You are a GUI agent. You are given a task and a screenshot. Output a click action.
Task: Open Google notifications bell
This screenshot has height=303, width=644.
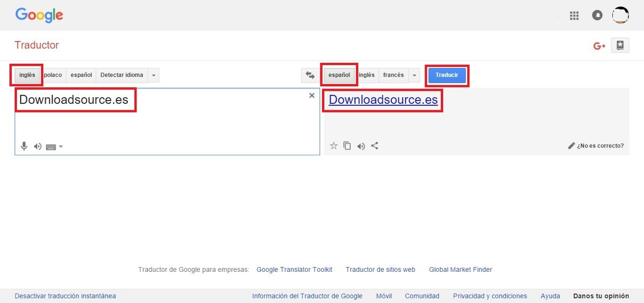point(597,15)
